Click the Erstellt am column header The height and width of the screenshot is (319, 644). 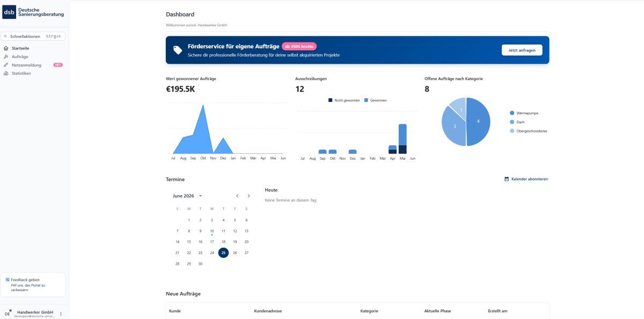[497, 311]
